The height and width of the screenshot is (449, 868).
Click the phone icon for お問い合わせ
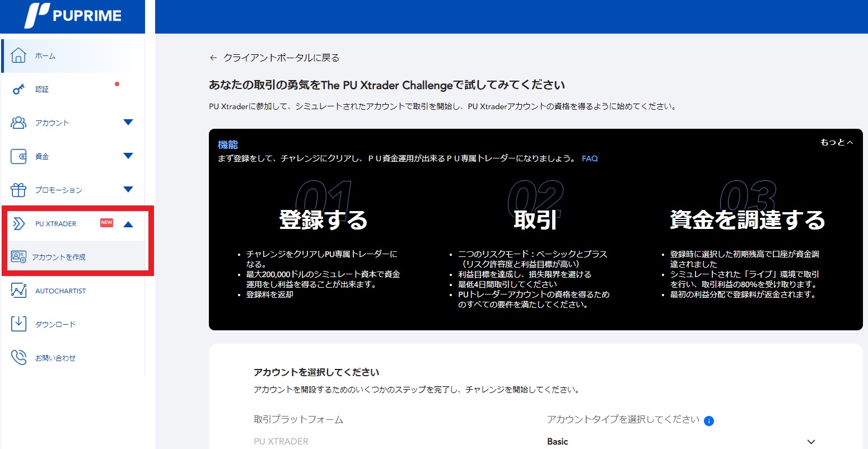[x=18, y=358]
